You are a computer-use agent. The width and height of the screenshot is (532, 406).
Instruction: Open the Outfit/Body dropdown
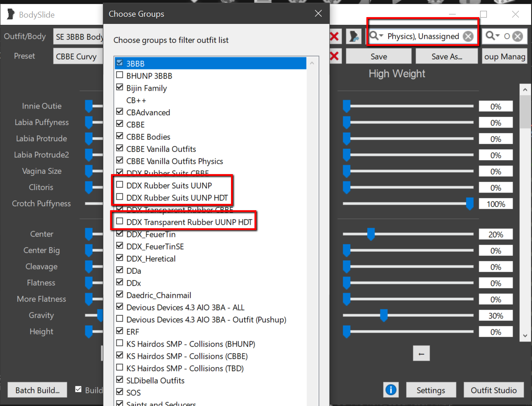tap(79, 37)
